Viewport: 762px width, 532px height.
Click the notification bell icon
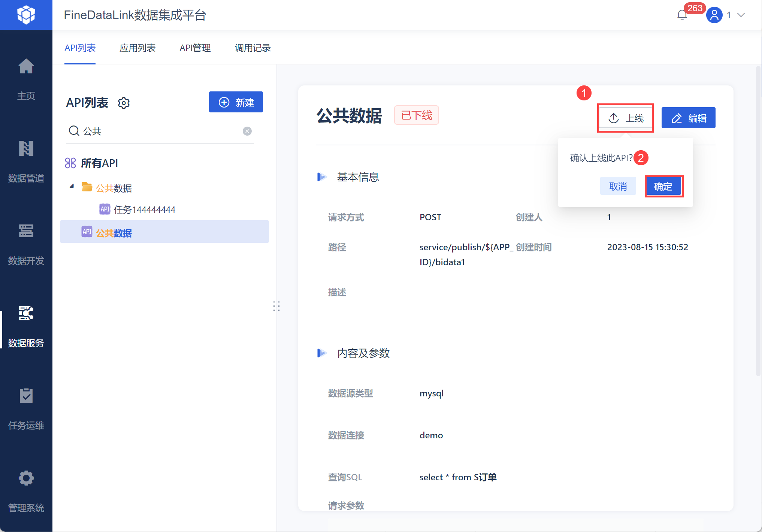(682, 15)
